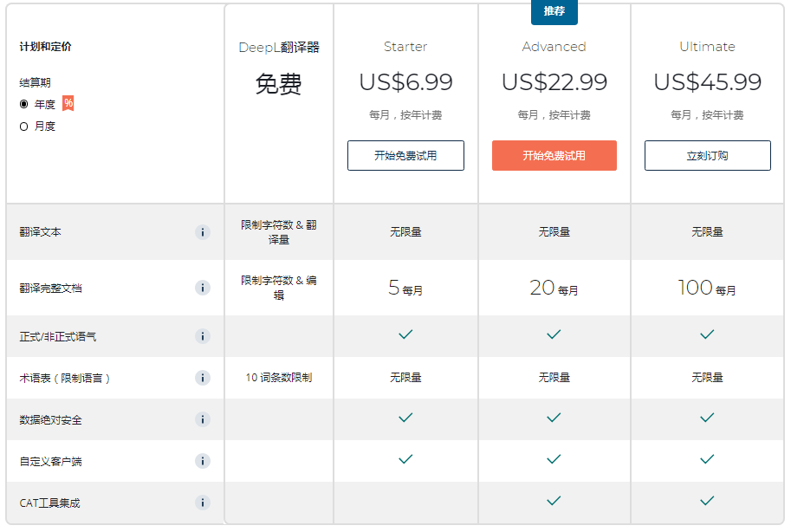This screenshot has width=791, height=532.
Task: Start free trial for Advanced plan
Action: [554, 155]
